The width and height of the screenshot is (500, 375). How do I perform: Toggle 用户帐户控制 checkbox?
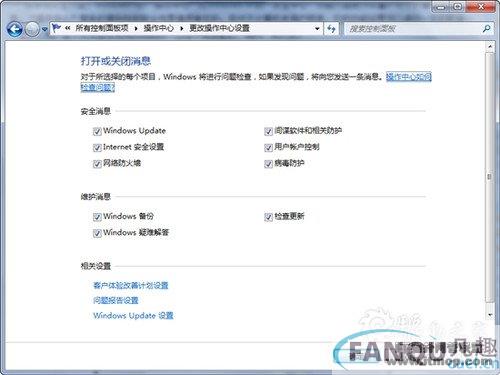[x=268, y=148]
